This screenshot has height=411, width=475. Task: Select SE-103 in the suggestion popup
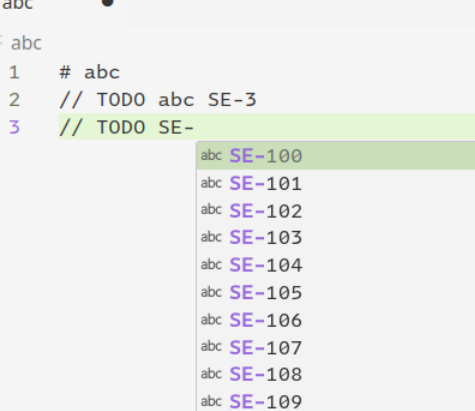tap(336, 238)
